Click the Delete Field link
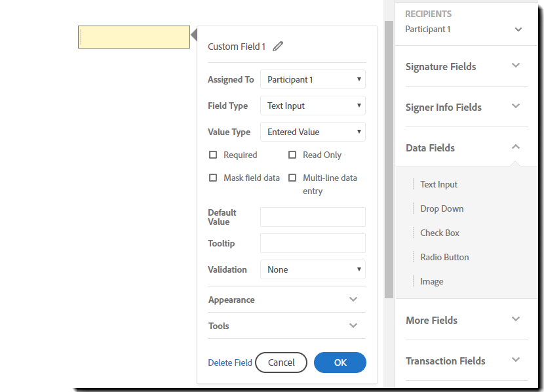The width and height of the screenshot is (544, 392). [x=230, y=363]
